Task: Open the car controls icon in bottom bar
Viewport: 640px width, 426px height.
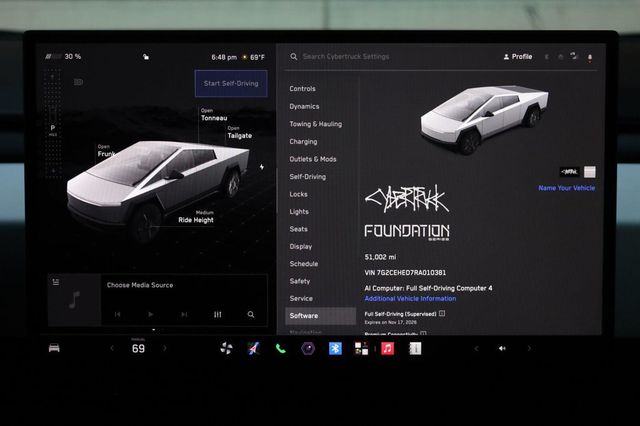Action: [x=54, y=348]
